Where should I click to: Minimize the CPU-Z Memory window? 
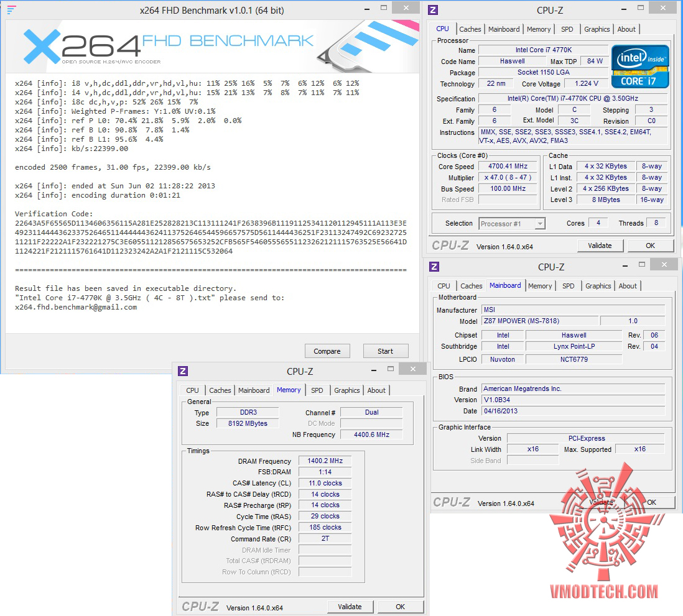[374, 370]
